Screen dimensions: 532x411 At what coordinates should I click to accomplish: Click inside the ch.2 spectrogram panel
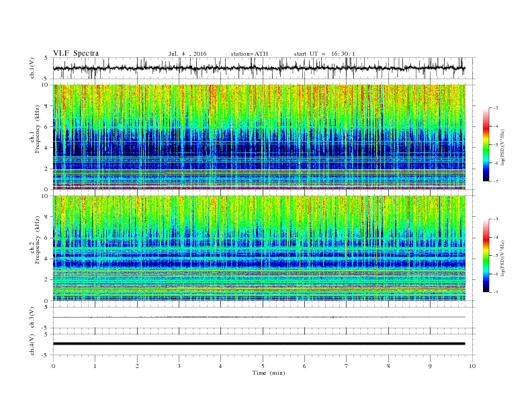click(259, 248)
